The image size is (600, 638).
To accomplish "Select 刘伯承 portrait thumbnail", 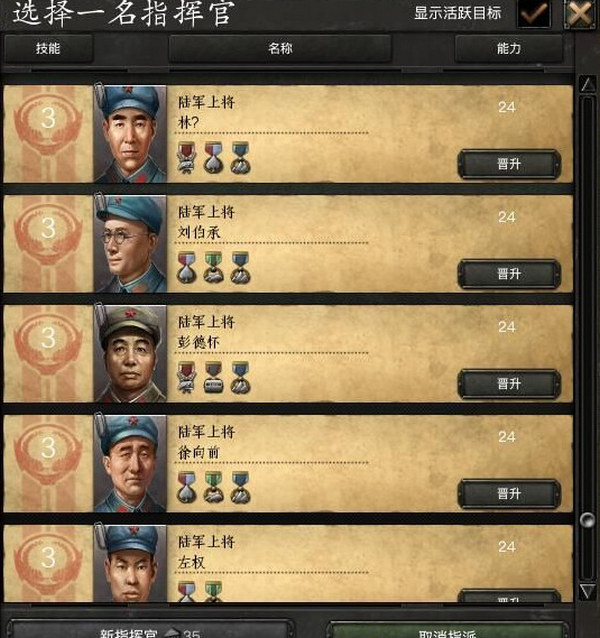I will point(130,244).
